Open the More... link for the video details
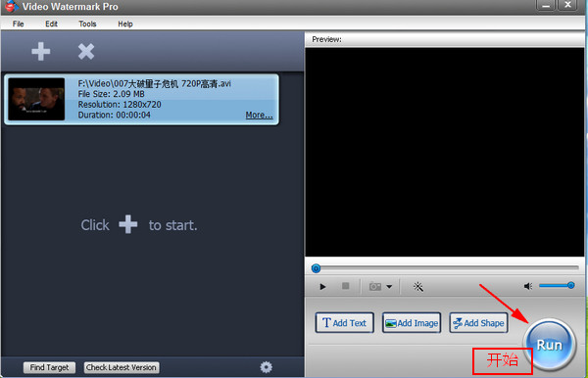Viewport: 588px width, 378px height. pyautogui.click(x=259, y=115)
